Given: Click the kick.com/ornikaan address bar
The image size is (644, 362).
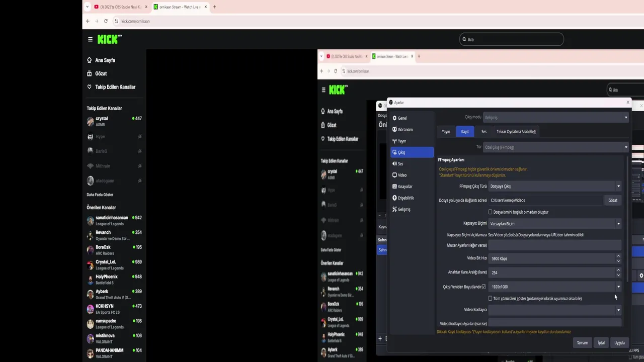Looking at the screenshot, I should point(135,21).
